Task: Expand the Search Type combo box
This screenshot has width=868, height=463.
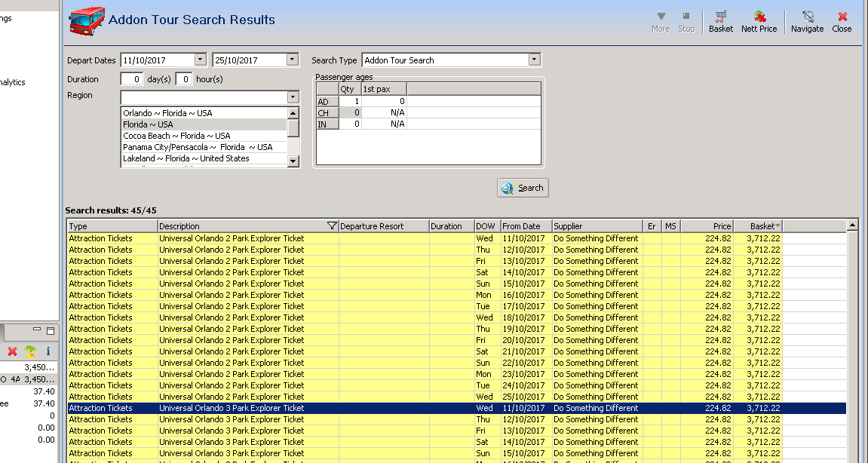Action: tap(534, 60)
